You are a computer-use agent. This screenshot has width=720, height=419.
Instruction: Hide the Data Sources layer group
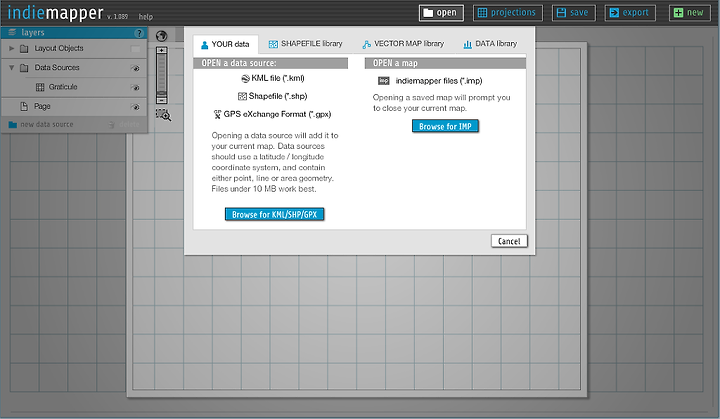point(135,68)
